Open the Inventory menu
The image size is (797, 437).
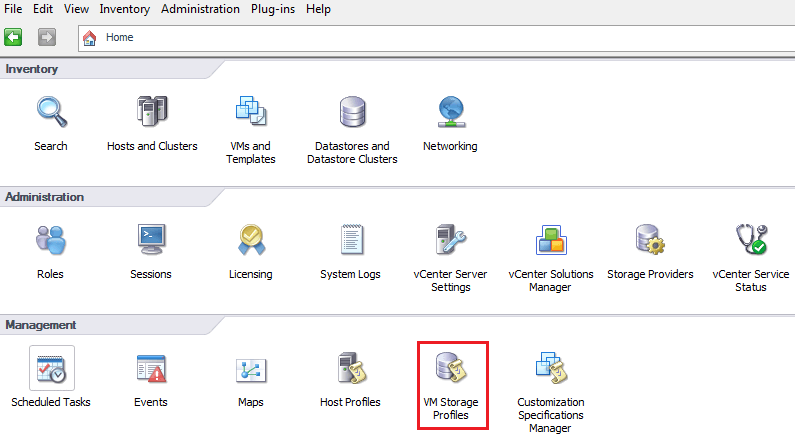click(x=125, y=9)
